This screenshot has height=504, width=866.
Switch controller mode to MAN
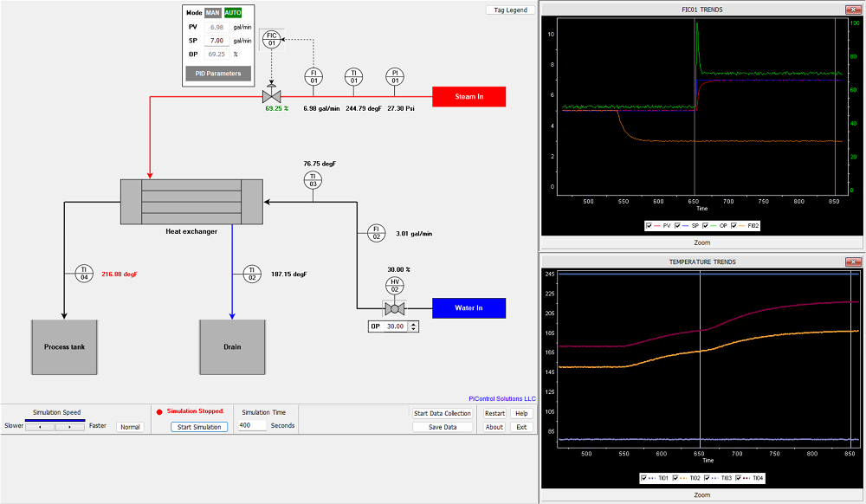tap(213, 13)
